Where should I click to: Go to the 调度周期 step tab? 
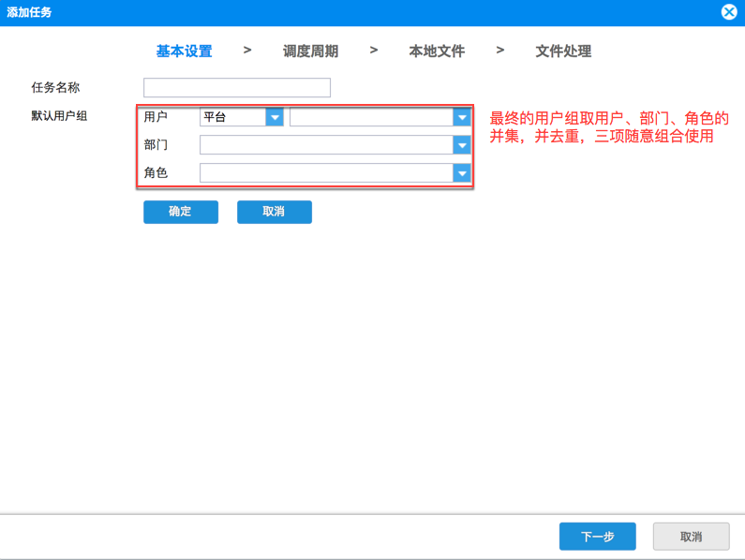pos(311,51)
